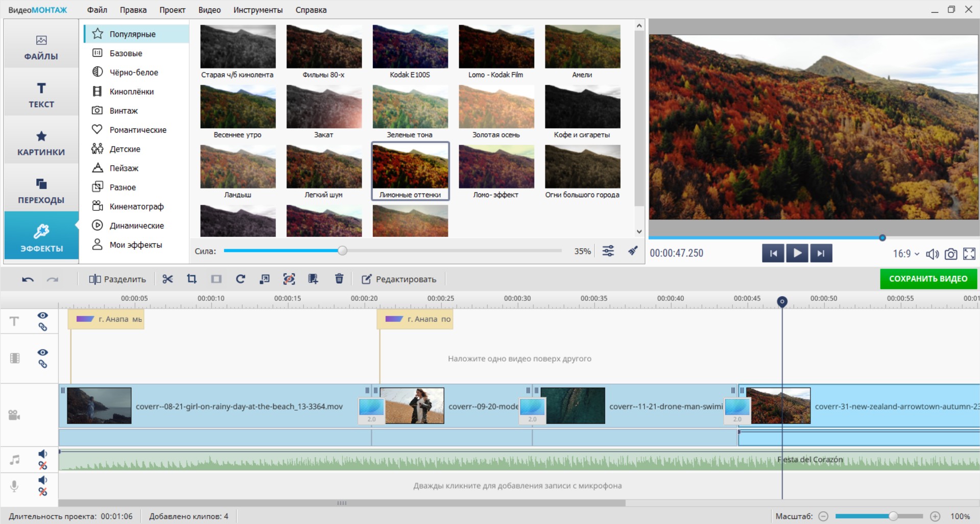Open effect settings sliders icon
980x524 pixels.
click(608, 251)
